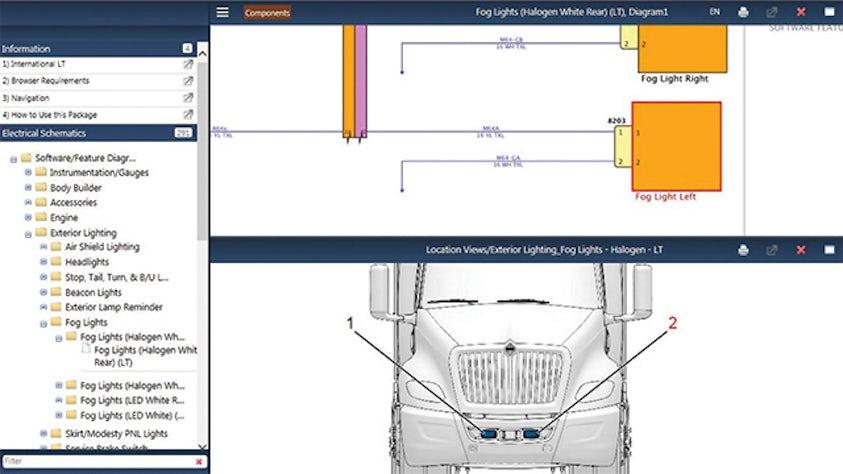
Task: Open Browser Requirements external link icon
Action: [x=188, y=81]
